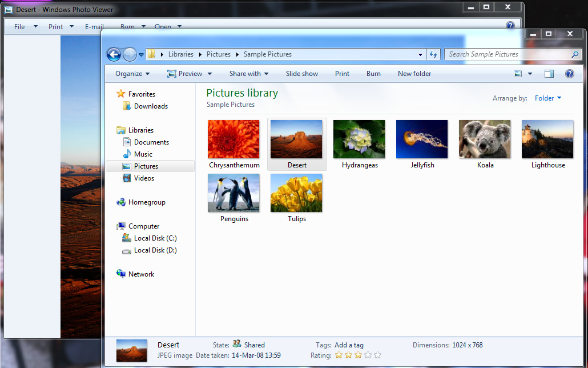The width and height of the screenshot is (588, 368).
Task: Click Burn in the Explorer toolbar
Action: coord(373,74)
